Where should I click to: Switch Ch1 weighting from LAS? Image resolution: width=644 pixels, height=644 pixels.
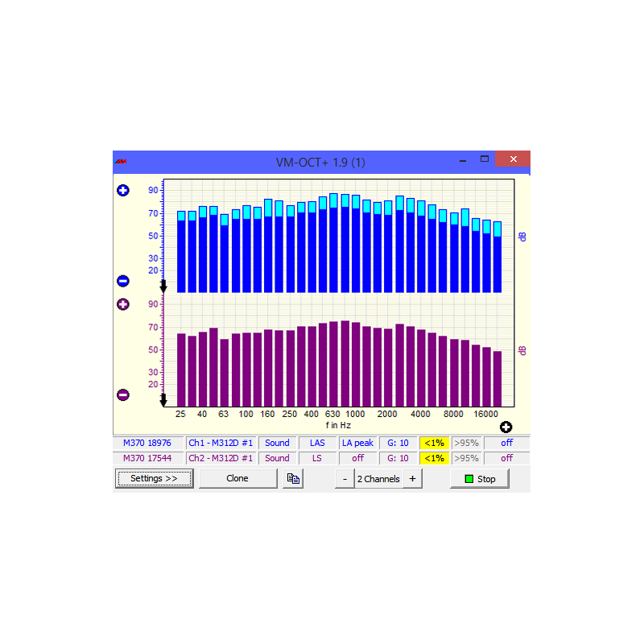point(317,443)
